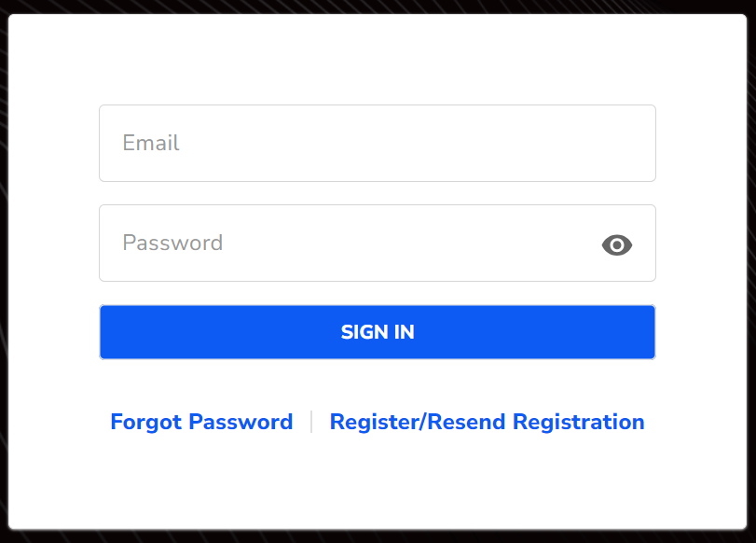Hit the SIGN IN label
The width and height of the screenshot is (756, 543).
pyautogui.click(x=378, y=332)
